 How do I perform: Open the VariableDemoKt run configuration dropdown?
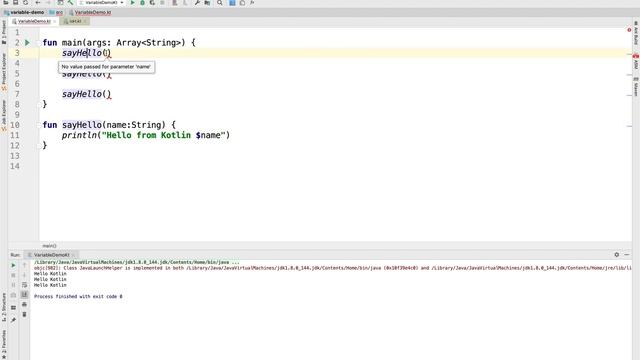tap(101, 2)
